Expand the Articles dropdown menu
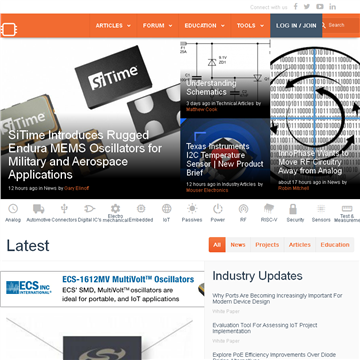The width and height of the screenshot is (360, 360). click(x=113, y=26)
